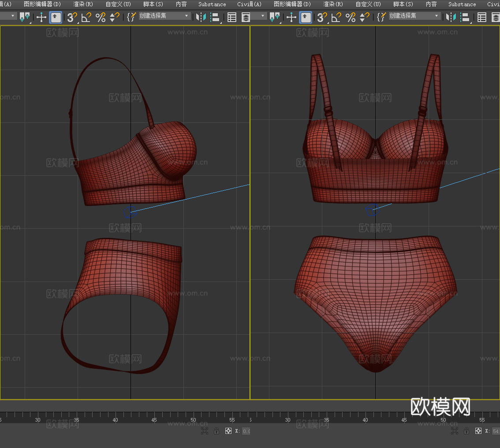Open 内容 menu in left window
The width and height of the screenshot is (500, 448).
[181, 4]
